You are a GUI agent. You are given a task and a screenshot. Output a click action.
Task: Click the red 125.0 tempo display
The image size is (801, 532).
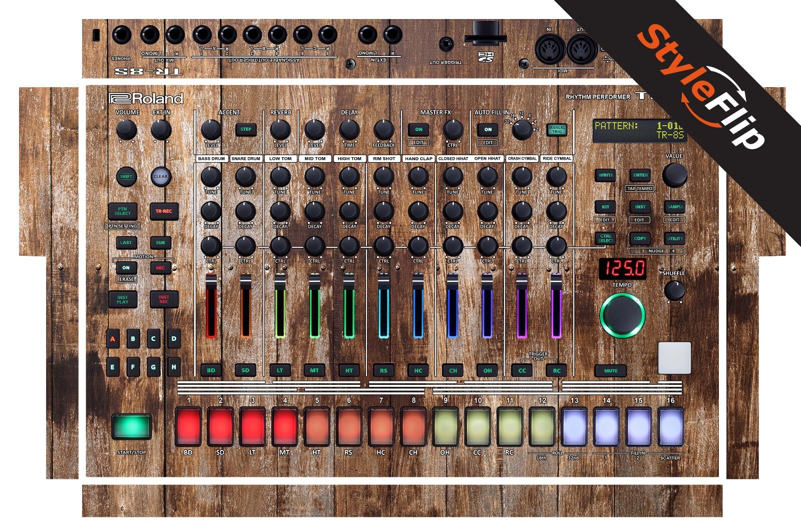622,269
